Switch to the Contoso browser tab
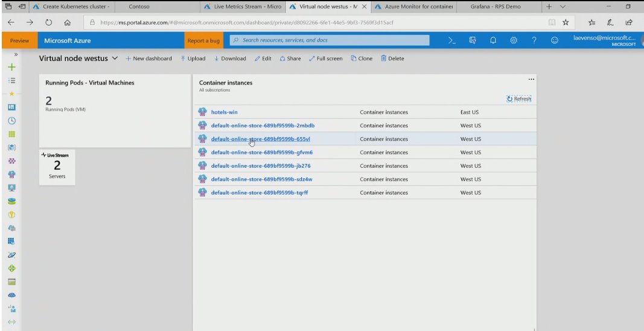644x331 pixels. 158,7
